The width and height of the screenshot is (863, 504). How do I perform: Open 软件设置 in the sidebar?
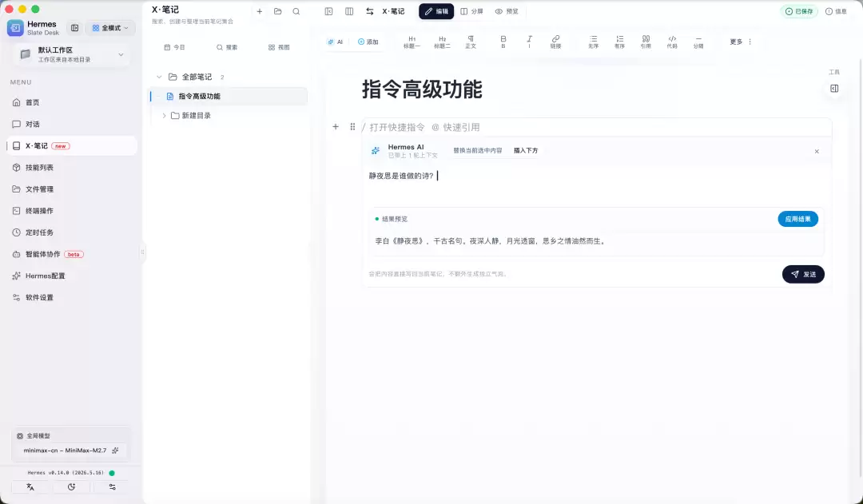point(72,298)
